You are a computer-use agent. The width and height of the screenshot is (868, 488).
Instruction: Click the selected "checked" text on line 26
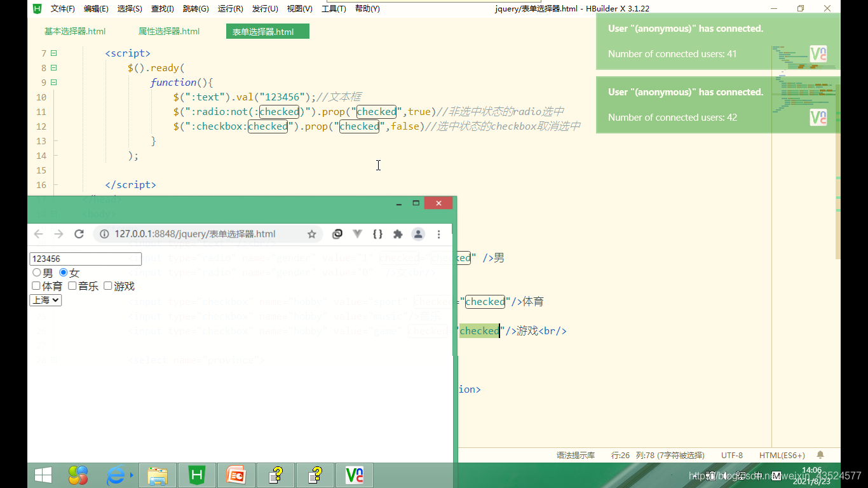point(479,331)
